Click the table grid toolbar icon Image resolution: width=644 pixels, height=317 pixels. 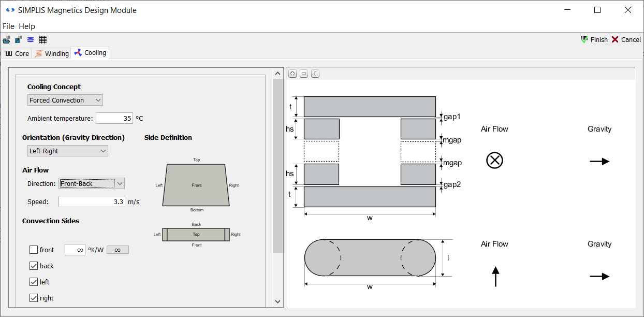point(42,40)
